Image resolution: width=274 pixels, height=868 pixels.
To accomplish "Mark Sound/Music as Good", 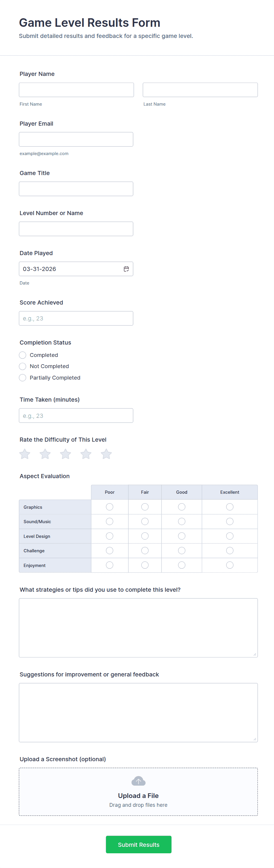I will point(181,522).
